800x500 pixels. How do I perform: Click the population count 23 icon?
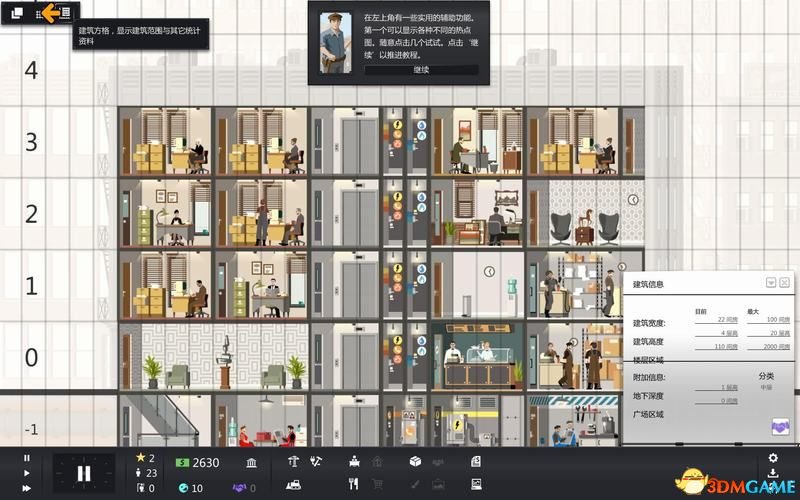coord(146,473)
